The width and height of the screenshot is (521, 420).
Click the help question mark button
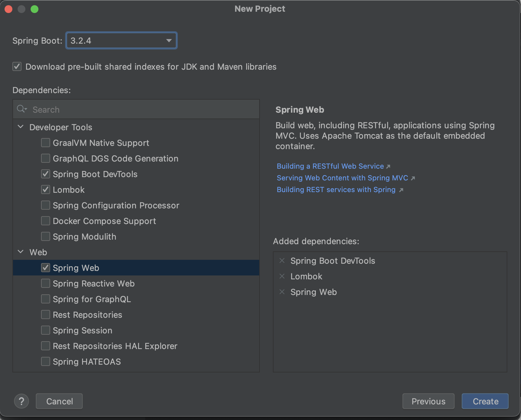pyautogui.click(x=21, y=401)
